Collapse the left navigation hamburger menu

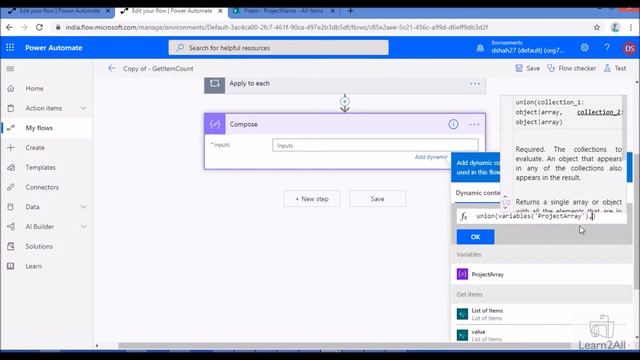[10, 69]
